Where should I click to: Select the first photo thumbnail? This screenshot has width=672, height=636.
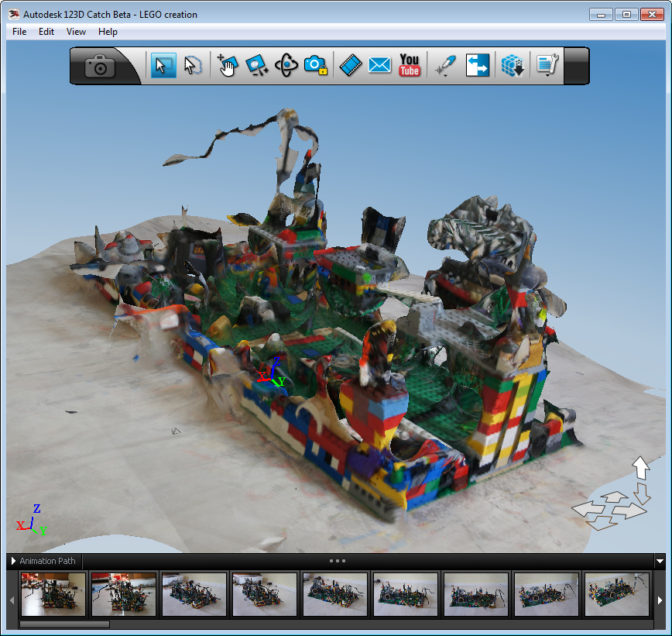click(x=53, y=594)
